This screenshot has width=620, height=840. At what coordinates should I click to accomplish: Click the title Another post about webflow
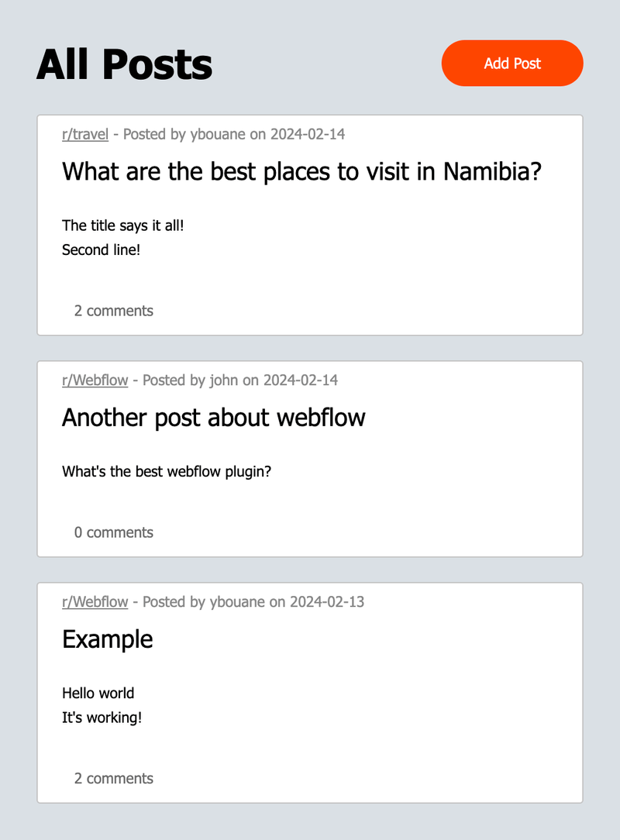pyautogui.click(x=214, y=418)
